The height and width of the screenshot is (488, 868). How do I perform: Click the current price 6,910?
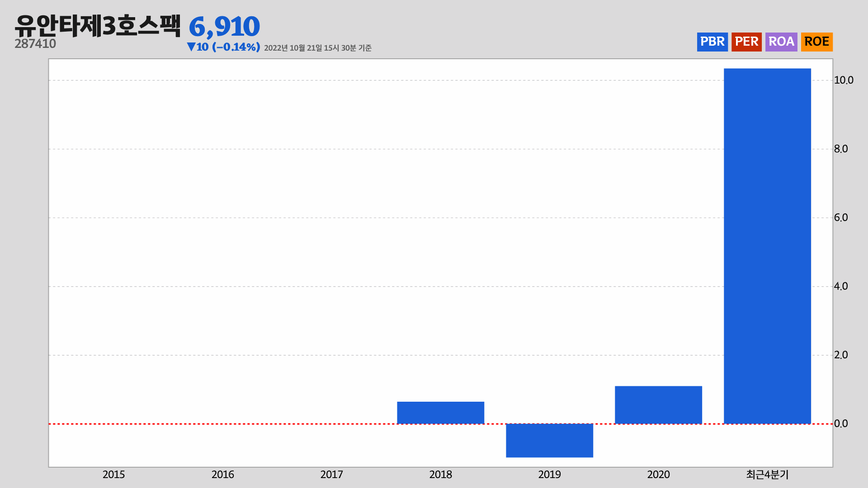(224, 27)
